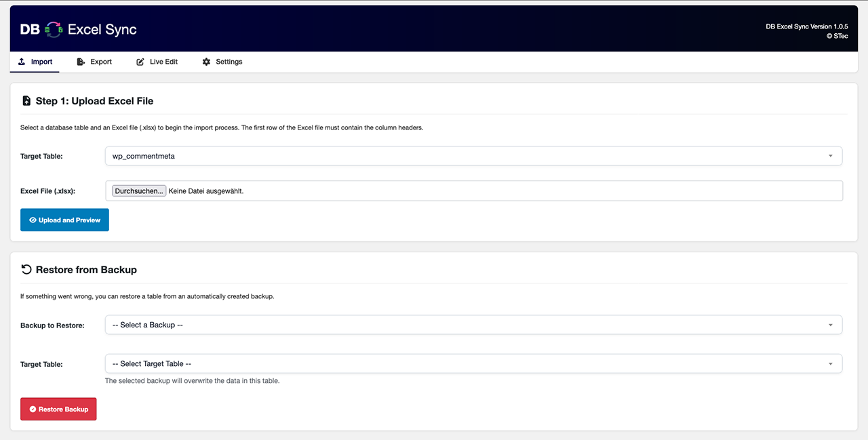868x440 pixels.
Task: Click the Import tab upload icon
Action: click(x=22, y=62)
